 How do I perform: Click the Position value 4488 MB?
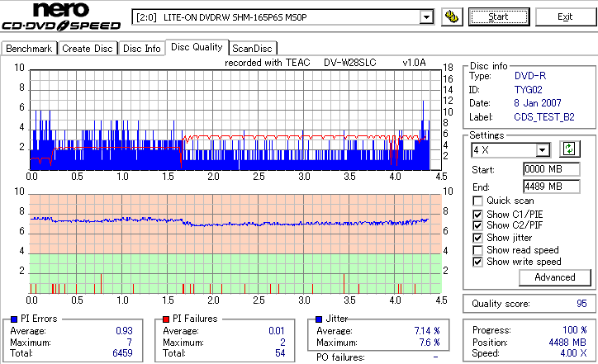click(567, 343)
